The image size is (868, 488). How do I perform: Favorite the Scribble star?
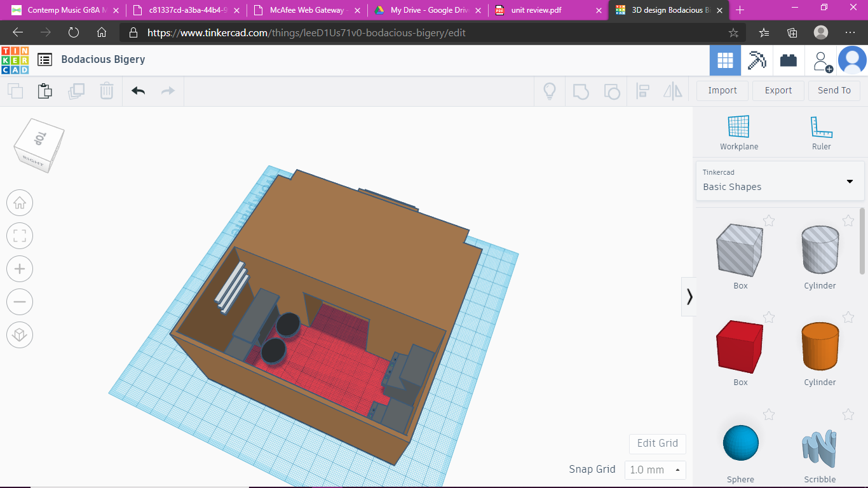coord(848,415)
